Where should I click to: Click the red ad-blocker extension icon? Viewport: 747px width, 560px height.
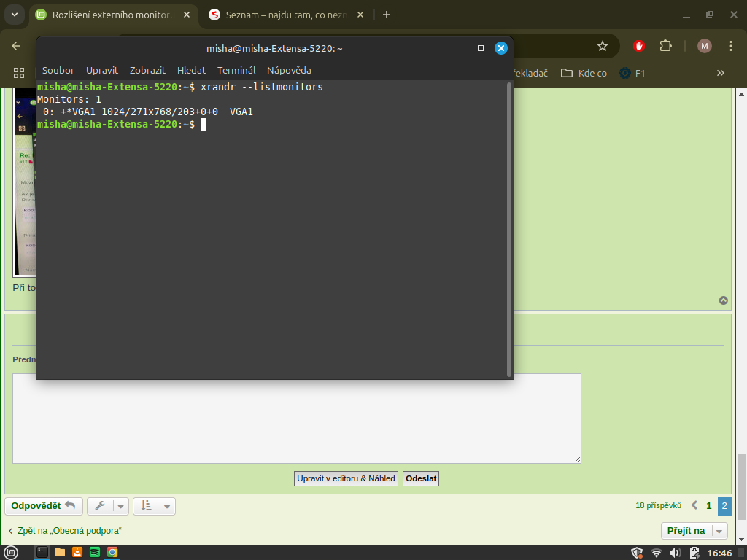639,46
